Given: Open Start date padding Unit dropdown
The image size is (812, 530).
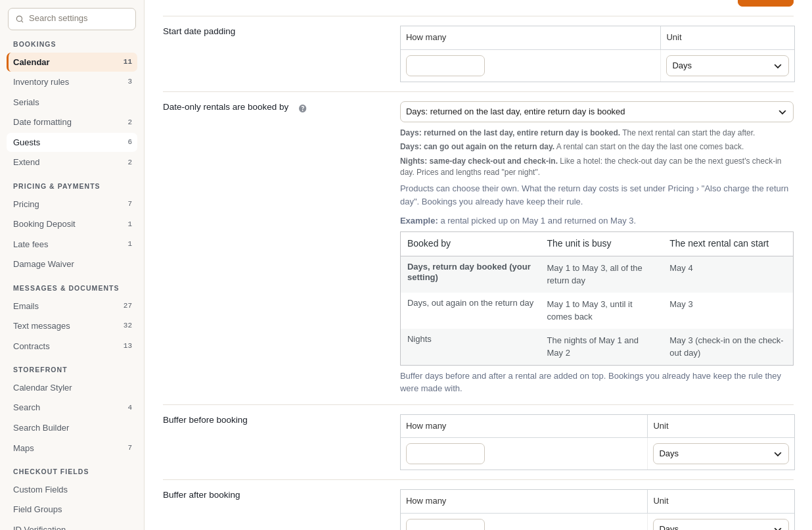Looking at the screenshot, I should click(727, 66).
